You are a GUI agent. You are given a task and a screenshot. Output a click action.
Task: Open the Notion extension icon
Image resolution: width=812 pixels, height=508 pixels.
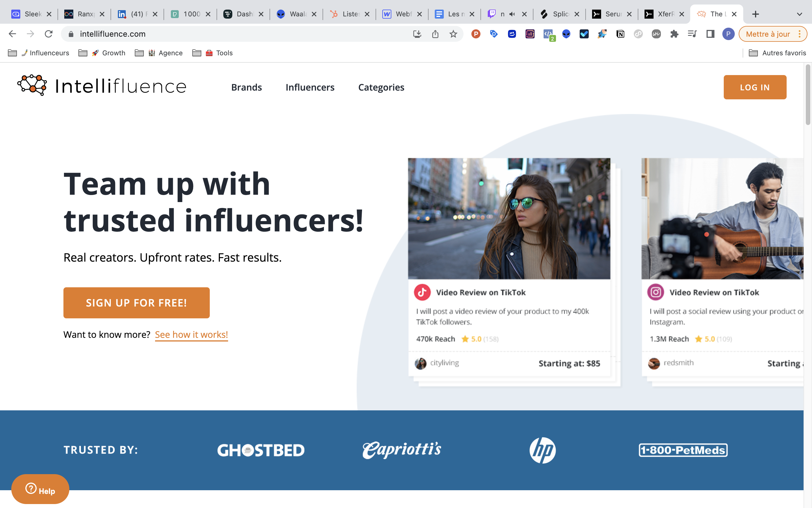tap(620, 34)
